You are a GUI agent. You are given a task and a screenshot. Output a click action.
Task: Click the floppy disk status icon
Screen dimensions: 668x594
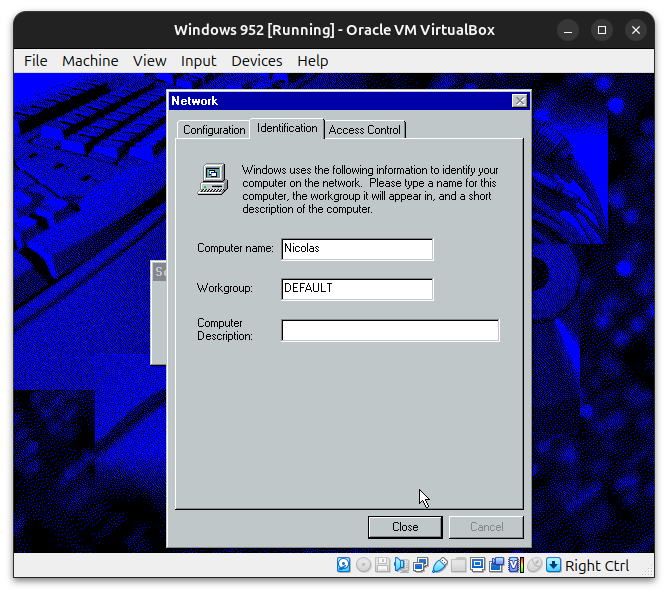click(x=382, y=565)
